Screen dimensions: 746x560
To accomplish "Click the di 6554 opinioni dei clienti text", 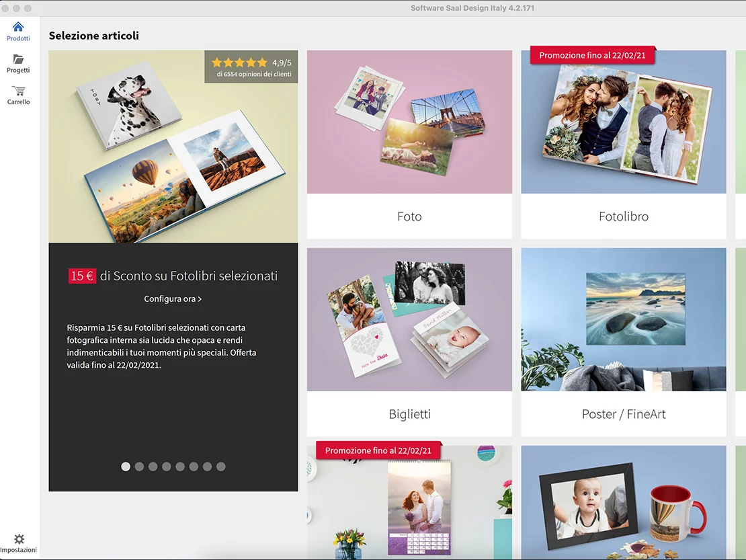I will (254, 74).
